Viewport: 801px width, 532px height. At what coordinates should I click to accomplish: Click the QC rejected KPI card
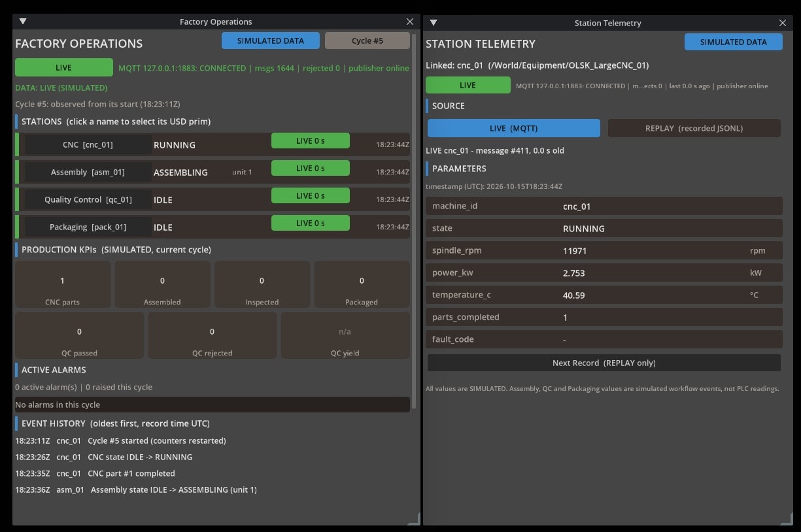click(213, 335)
